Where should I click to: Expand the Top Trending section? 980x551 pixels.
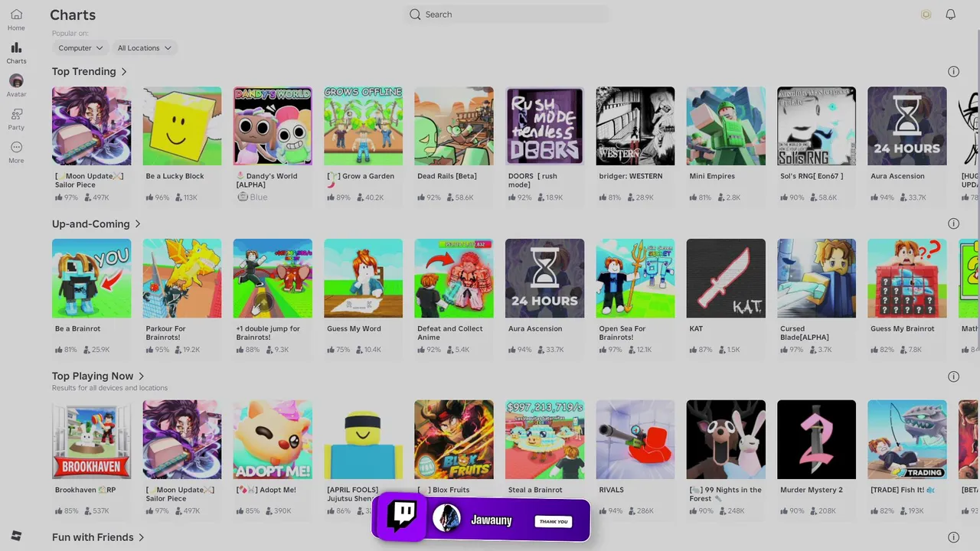124,72
